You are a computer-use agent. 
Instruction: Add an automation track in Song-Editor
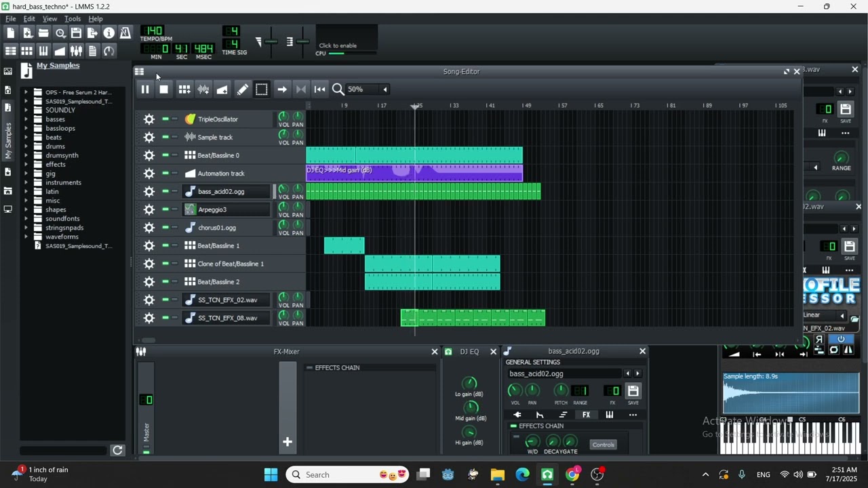click(x=222, y=89)
